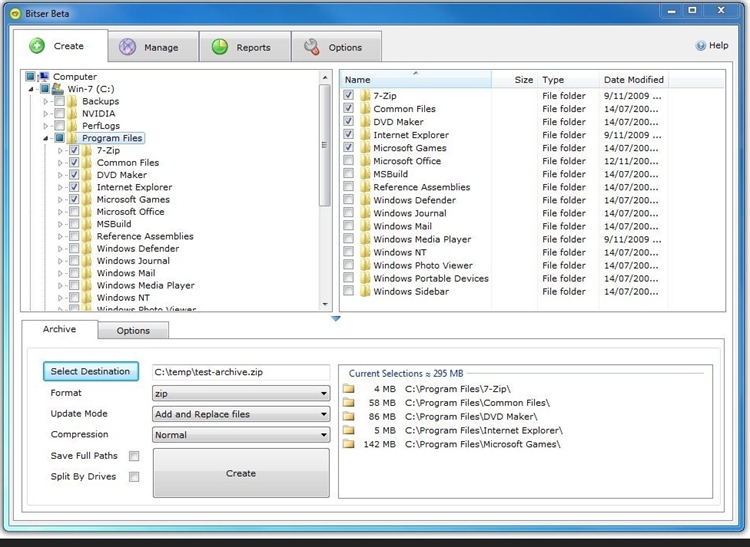This screenshot has width=750, height=547.
Task: Uncheck 7-Zip in the folder tree
Action: (x=74, y=150)
